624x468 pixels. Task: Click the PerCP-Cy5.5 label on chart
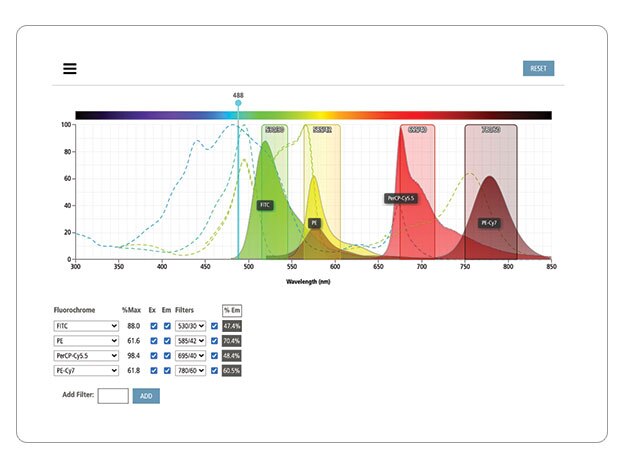(x=401, y=198)
